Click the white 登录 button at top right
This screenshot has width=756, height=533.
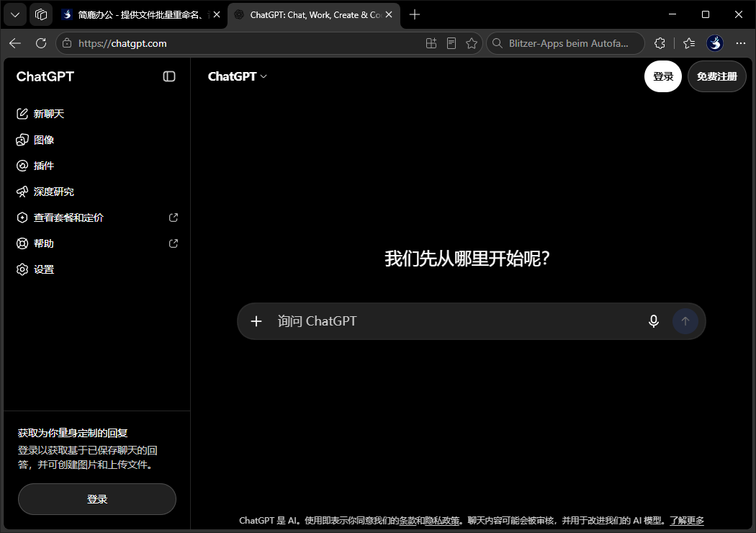[663, 76]
